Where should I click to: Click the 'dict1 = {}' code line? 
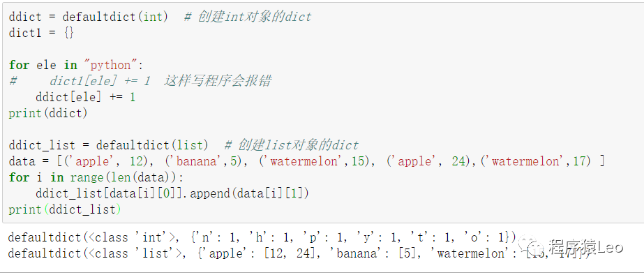[41, 33]
